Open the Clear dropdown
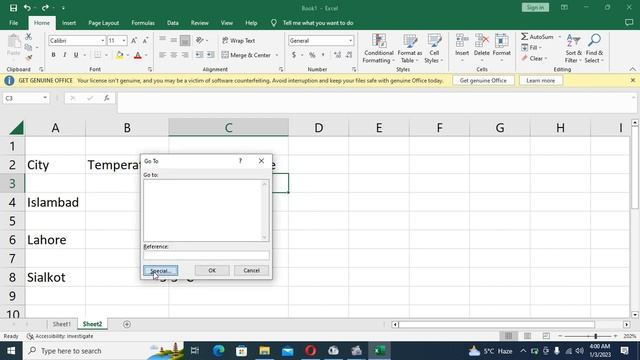 coord(535,58)
